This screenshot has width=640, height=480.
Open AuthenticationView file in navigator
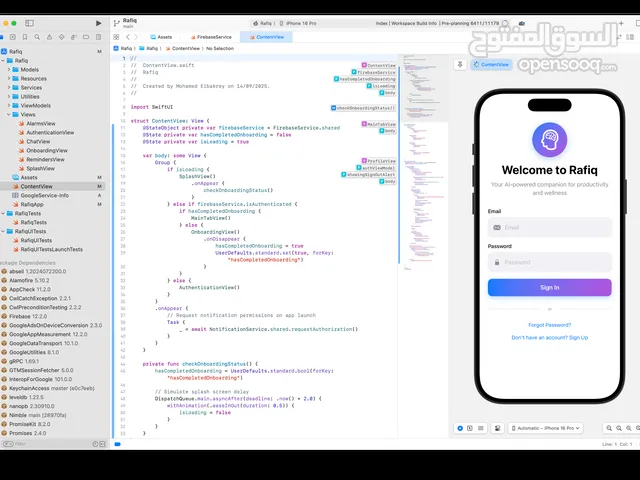(x=50, y=132)
